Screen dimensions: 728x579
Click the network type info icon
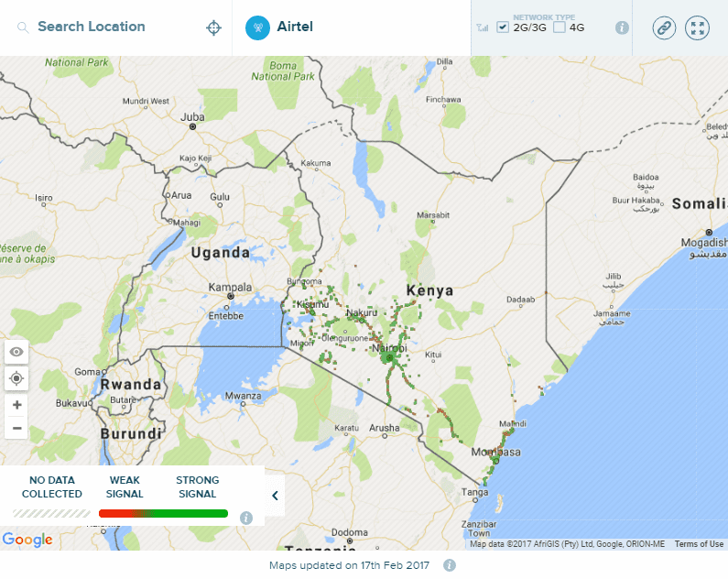(622, 27)
